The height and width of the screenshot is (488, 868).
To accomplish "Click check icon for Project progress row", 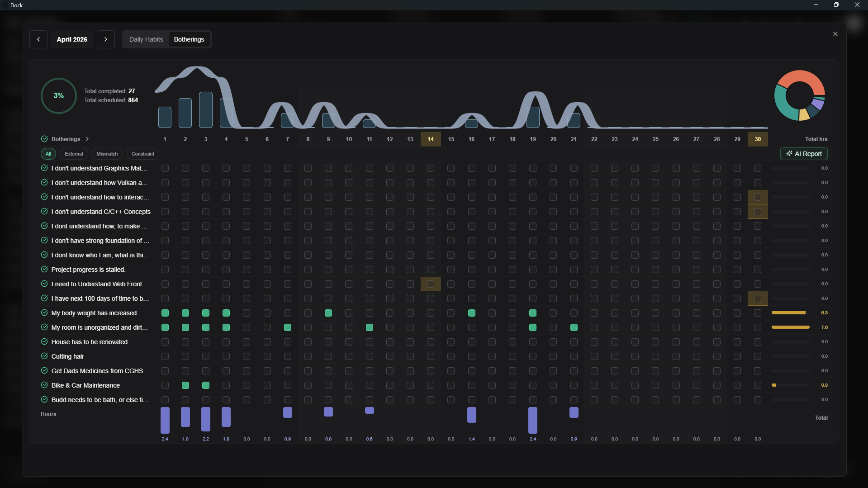I will tap(44, 269).
